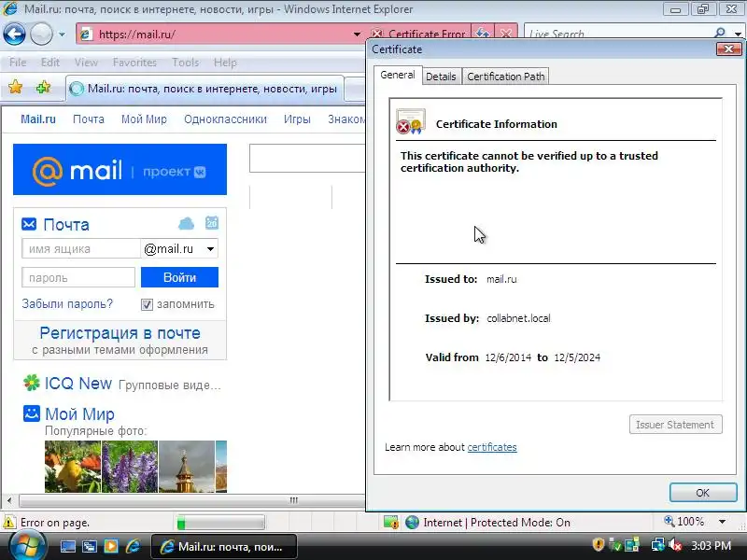Viewport: 747px width, 560px height.
Task: Open the @mail.ru domain dropdown
Action: (179, 248)
